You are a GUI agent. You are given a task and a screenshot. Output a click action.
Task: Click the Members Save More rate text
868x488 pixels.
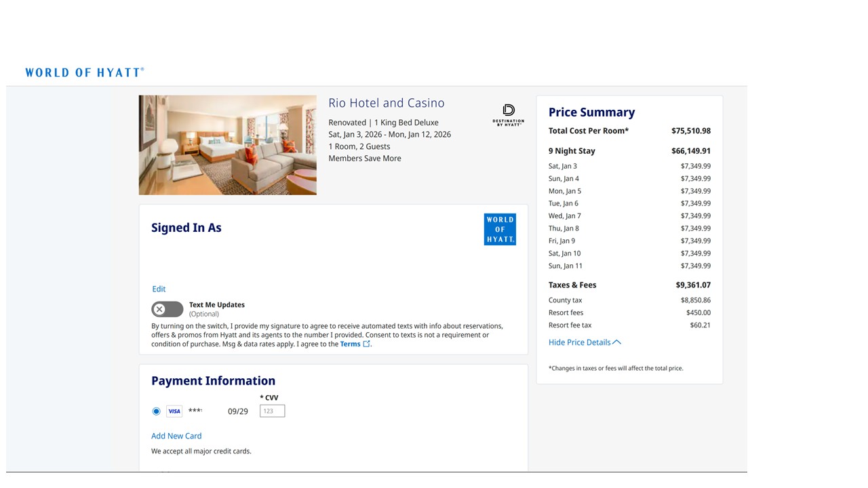(x=365, y=159)
